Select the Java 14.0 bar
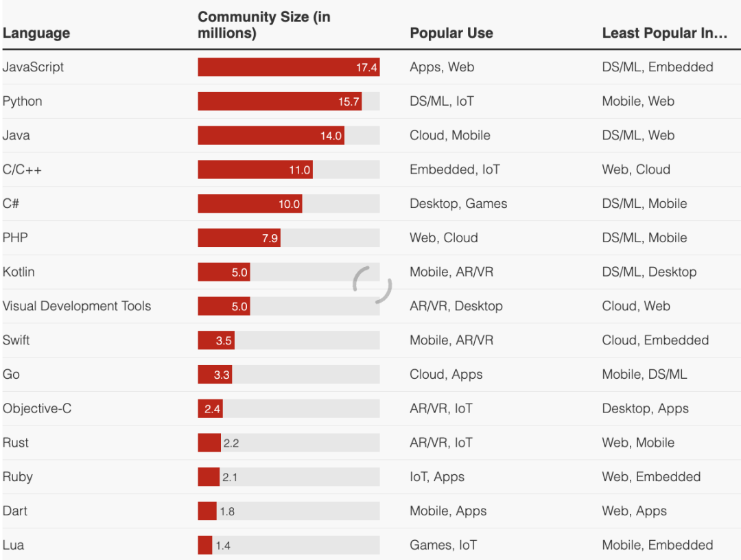Viewport: 741px width, 560px height. [271, 136]
